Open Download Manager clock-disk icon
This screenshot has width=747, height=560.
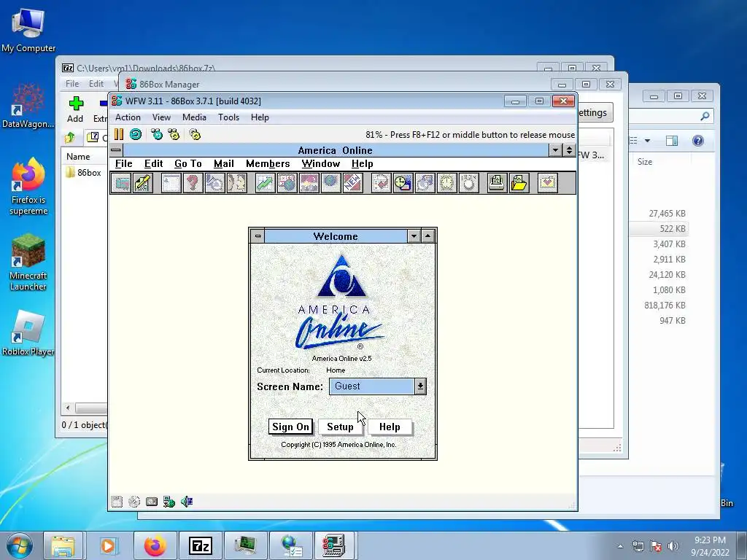point(403,183)
